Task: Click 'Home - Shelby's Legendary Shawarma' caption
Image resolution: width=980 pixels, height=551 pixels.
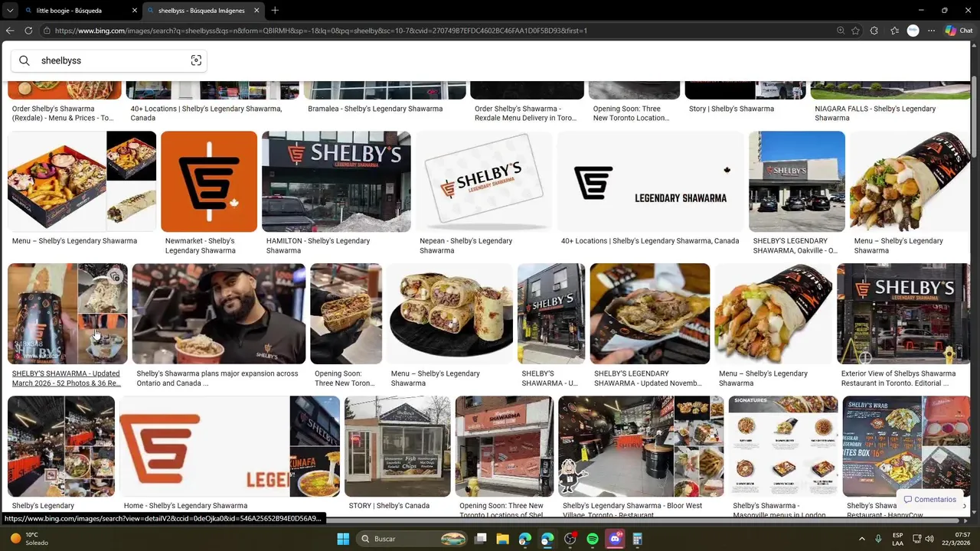Action: coord(185,506)
